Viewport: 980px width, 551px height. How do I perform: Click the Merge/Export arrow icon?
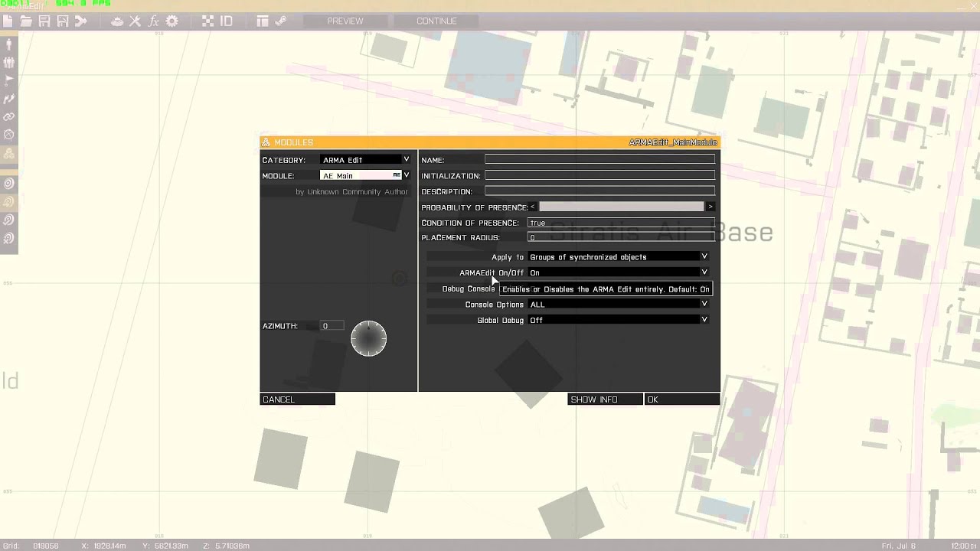coord(80,21)
